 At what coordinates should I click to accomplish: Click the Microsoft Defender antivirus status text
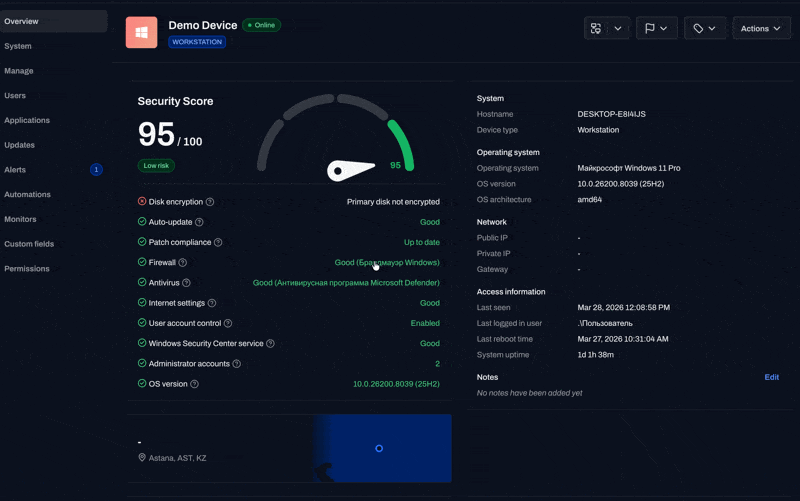click(x=346, y=283)
